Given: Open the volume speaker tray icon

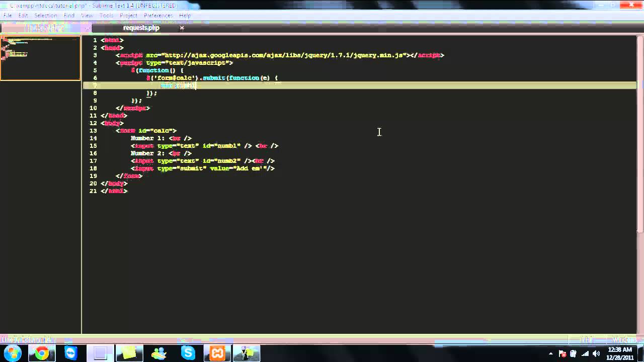Looking at the screenshot, I should pyautogui.click(x=596, y=353).
